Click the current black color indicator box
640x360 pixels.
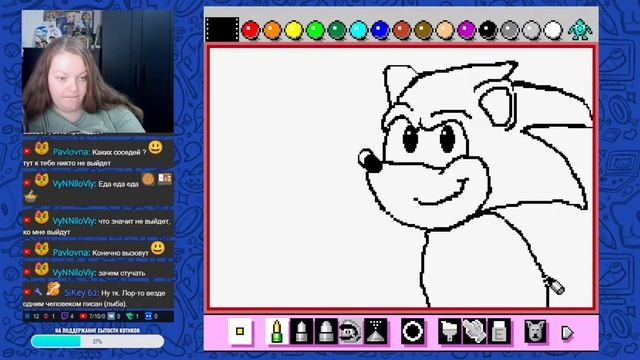click(222, 29)
